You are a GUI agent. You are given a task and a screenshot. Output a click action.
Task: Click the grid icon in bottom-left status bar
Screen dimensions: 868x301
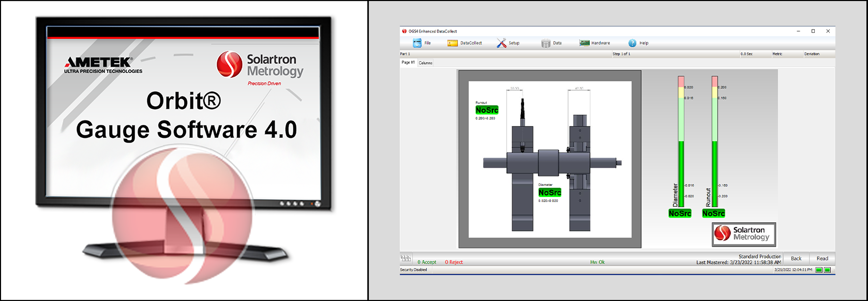click(x=406, y=258)
